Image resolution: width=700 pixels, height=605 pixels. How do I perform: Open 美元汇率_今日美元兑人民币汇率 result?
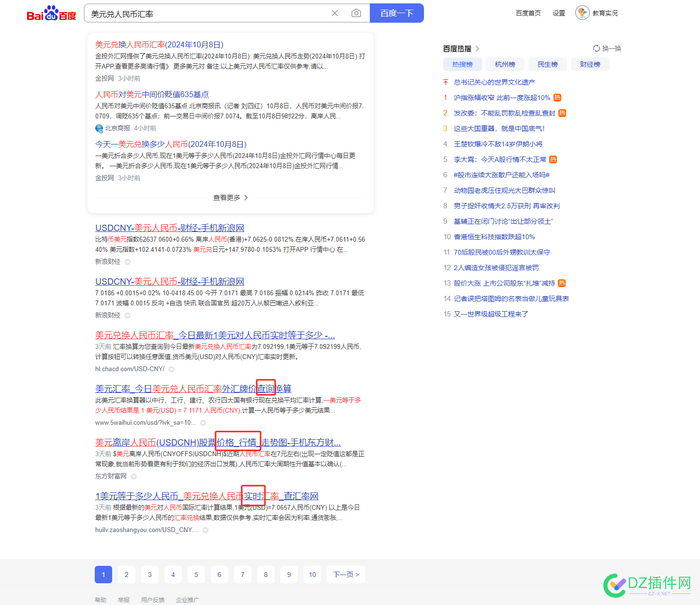click(x=193, y=389)
